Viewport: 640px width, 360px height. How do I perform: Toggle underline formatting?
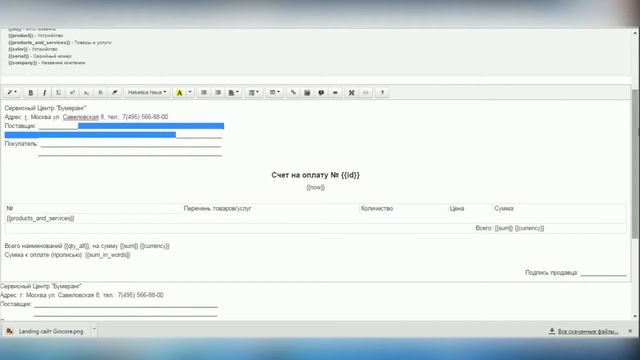(58, 93)
